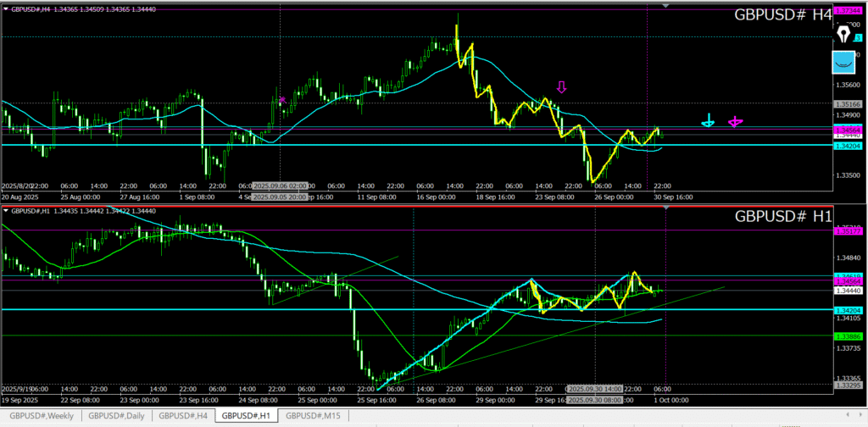This screenshot has height=427, width=868.
Task: Click the blue smile curve icon
Action: (x=843, y=62)
